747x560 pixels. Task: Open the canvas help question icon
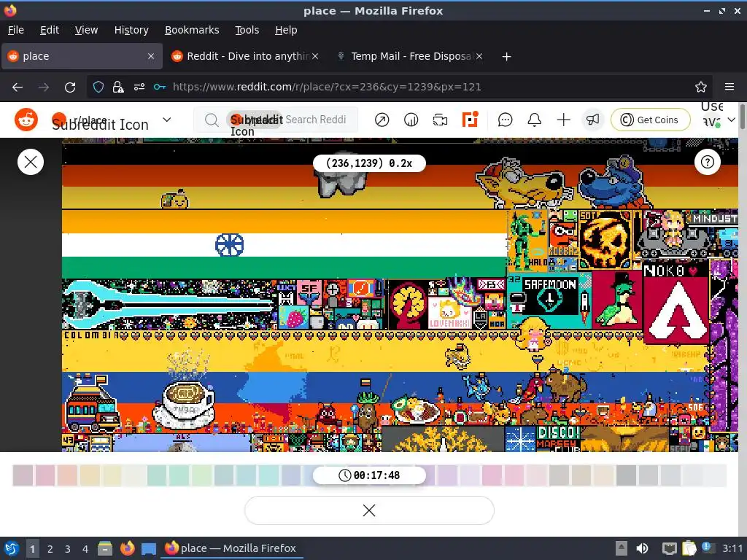point(708,162)
